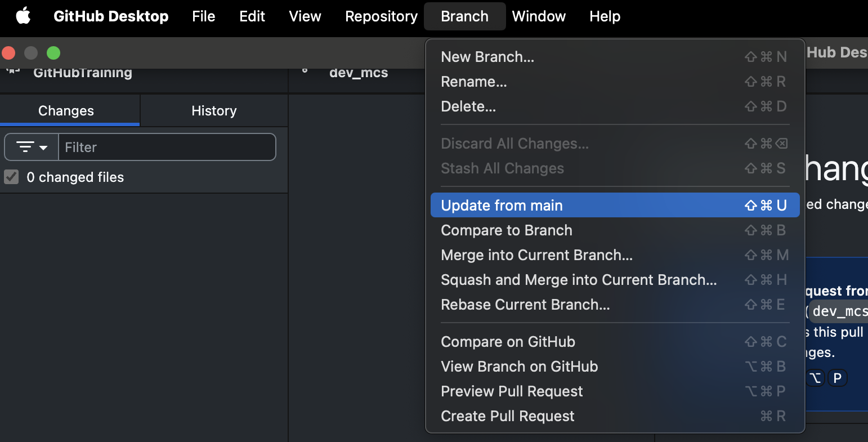Click the dev_mcs branch icon
The height and width of the screenshot is (442, 868).
click(305, 71)
